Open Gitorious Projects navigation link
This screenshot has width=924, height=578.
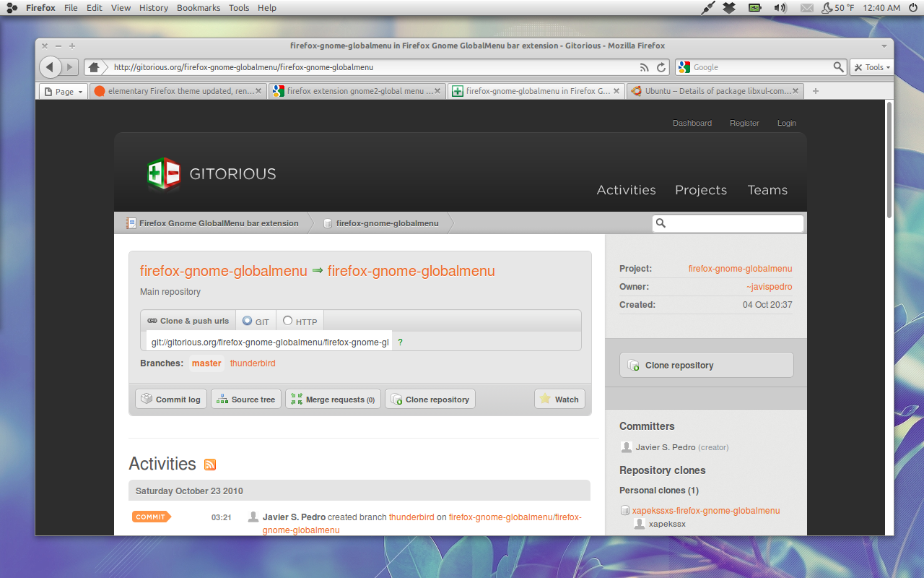pos(701,190)
